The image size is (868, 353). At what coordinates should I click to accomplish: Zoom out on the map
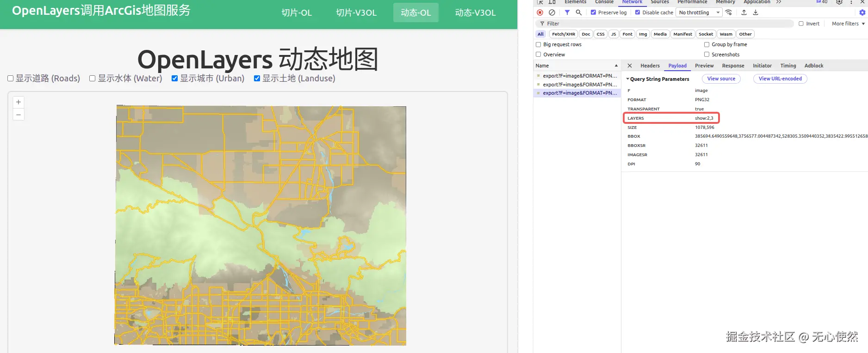(x=19, y=115)
